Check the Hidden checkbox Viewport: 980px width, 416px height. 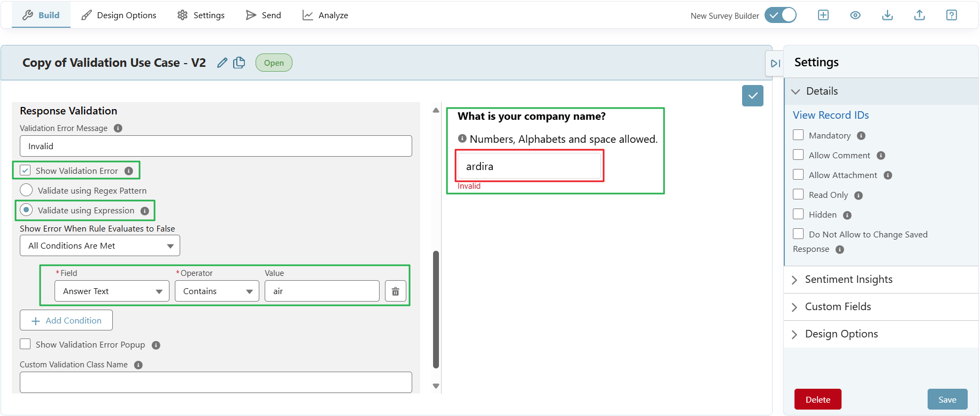798,214
